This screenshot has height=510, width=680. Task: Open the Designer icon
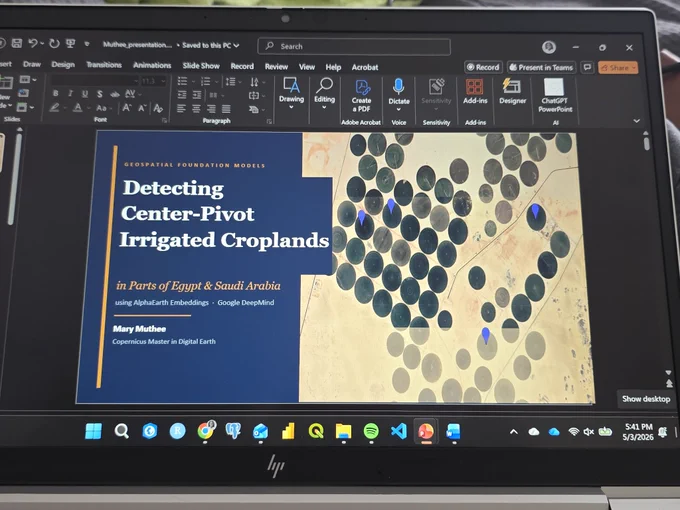(512, 92)
